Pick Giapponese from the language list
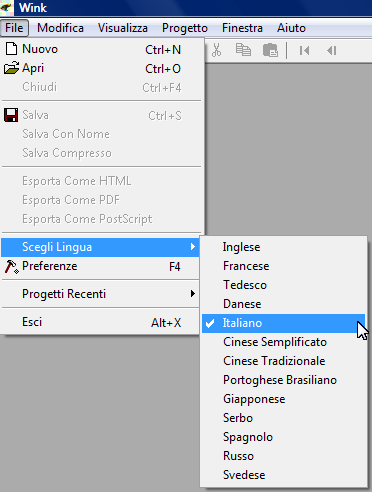The width and height of the screenshot is (372, 492). click(283, 399)
